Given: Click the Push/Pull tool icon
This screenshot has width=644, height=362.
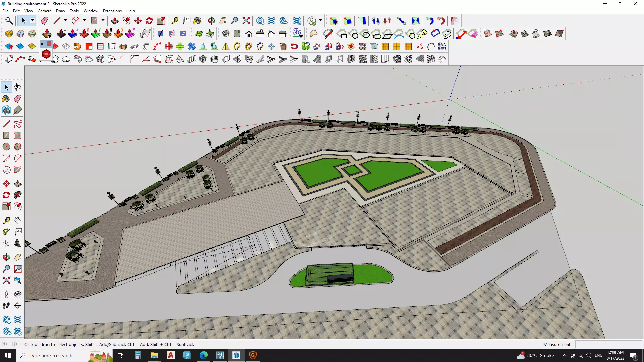Looking at the screenshot, I should click(x=115, y=21).
